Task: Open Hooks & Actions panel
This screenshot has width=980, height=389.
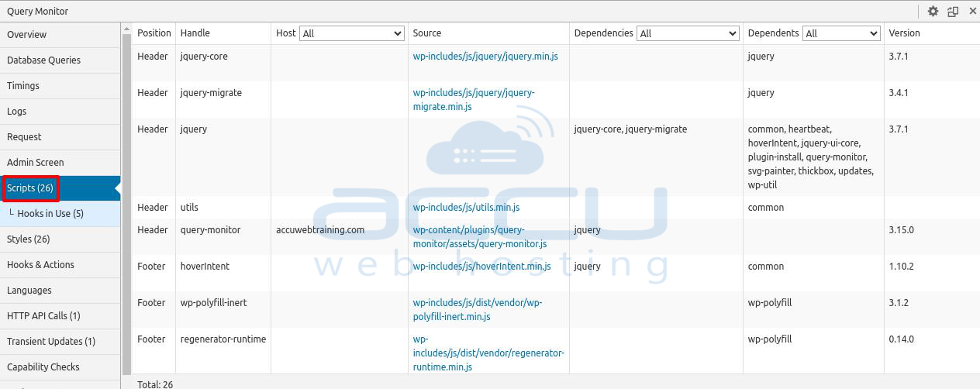Action: click(60, 264)
